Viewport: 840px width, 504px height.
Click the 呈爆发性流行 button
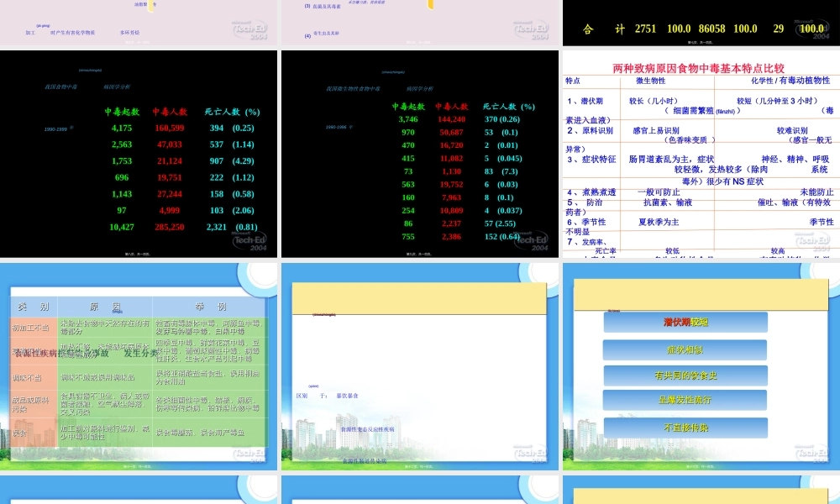point(685,401)
